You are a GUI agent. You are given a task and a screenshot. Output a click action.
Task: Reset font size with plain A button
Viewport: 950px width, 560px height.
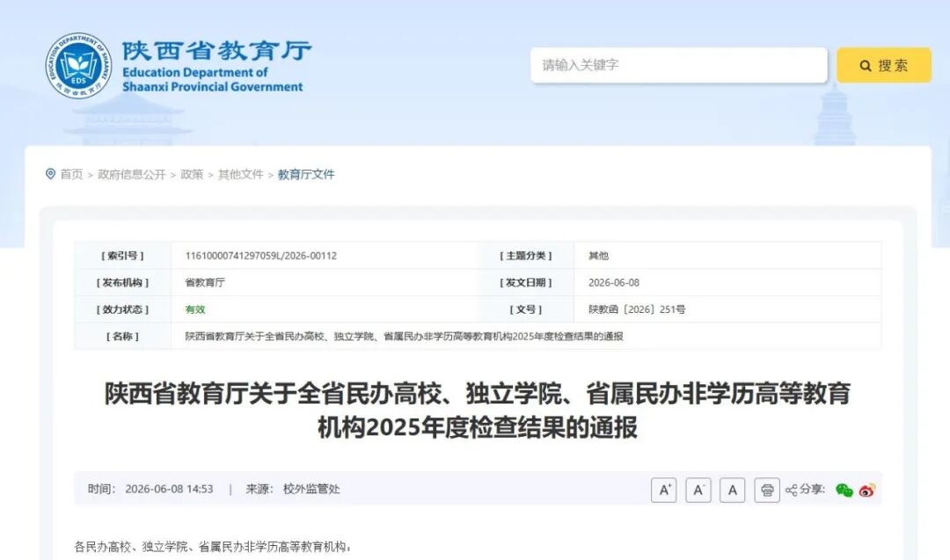732,490
